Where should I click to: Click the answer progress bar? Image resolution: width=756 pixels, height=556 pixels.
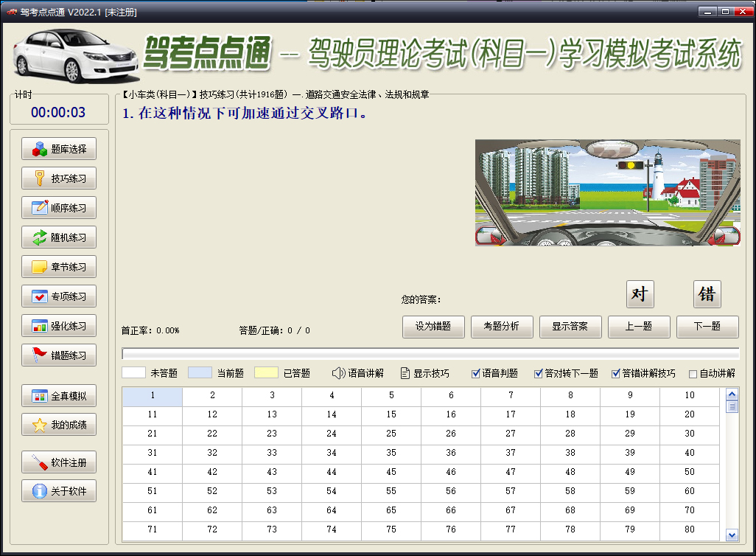coord(430,354)
